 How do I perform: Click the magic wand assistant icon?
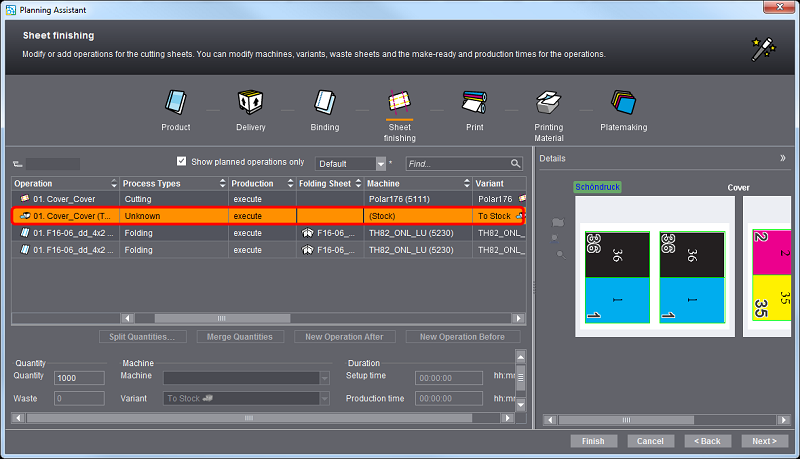tap(763, 47)
